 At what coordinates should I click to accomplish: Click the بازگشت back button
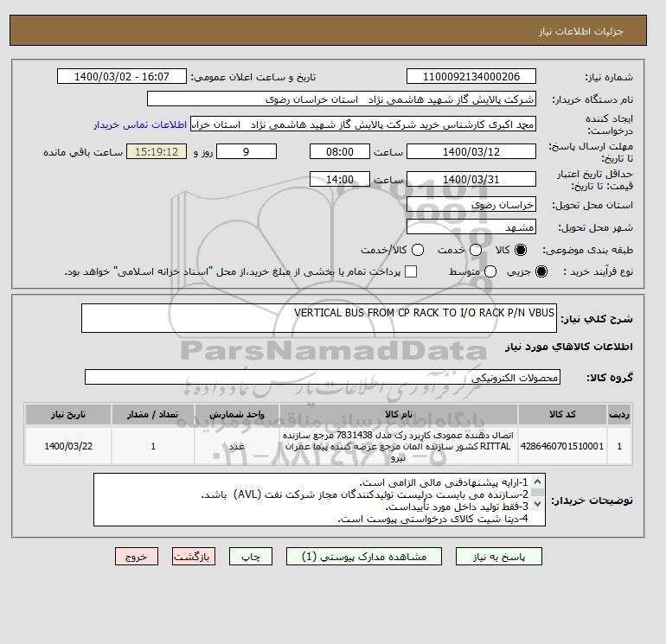point(194,557)
